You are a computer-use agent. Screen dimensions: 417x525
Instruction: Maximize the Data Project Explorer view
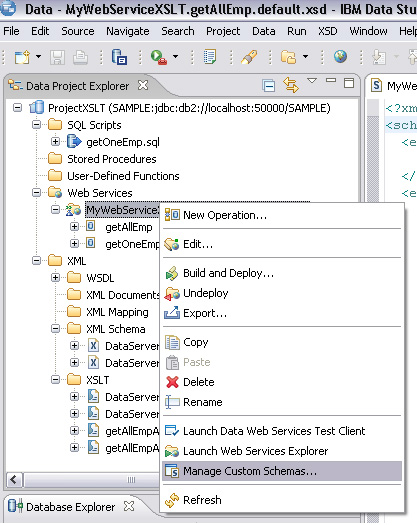349,83
